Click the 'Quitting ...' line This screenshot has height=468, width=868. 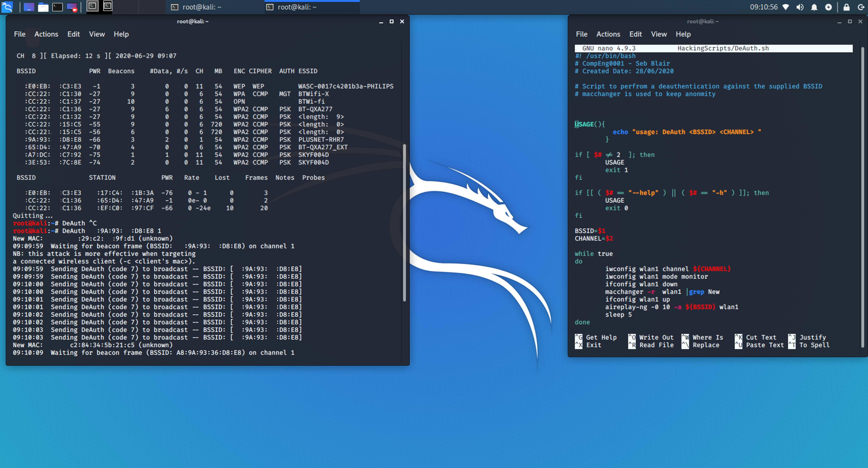33,216
